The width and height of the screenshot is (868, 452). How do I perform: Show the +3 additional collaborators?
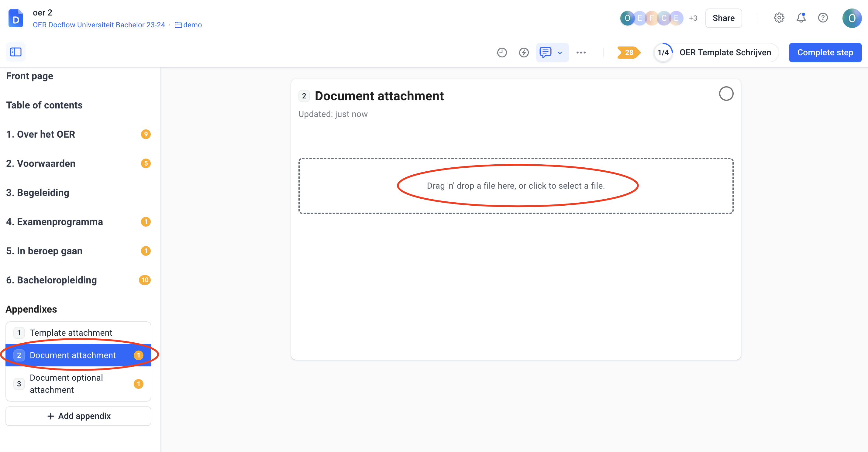pos(693,18)
